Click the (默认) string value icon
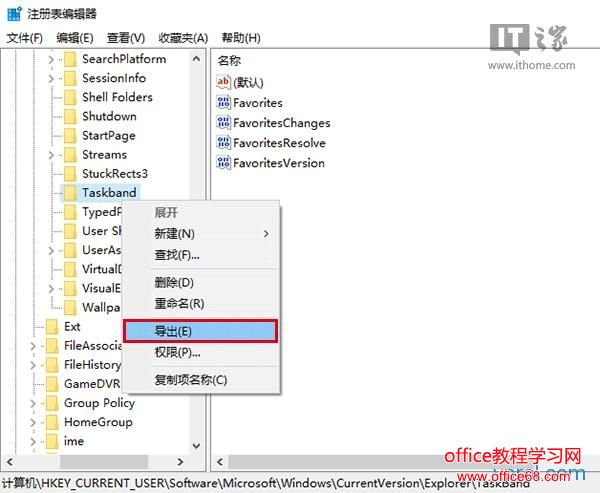The width and height of the screenshot is (600, 493). tap(223, 82)
